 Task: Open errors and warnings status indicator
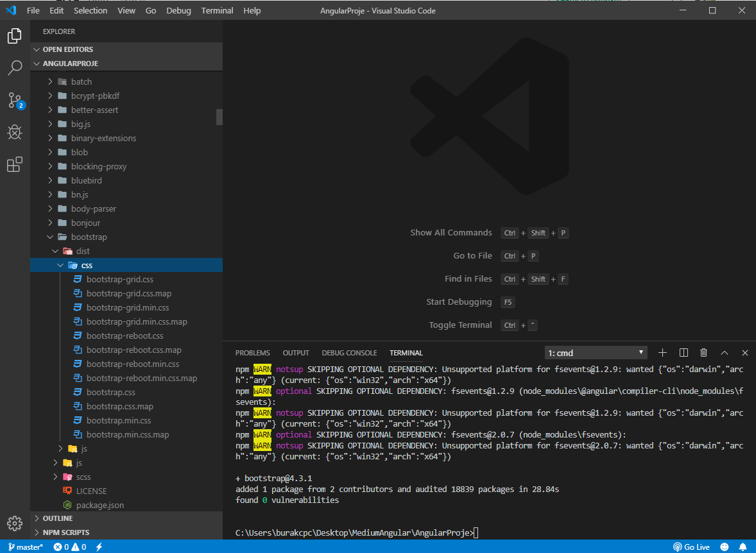click(70, 547)
